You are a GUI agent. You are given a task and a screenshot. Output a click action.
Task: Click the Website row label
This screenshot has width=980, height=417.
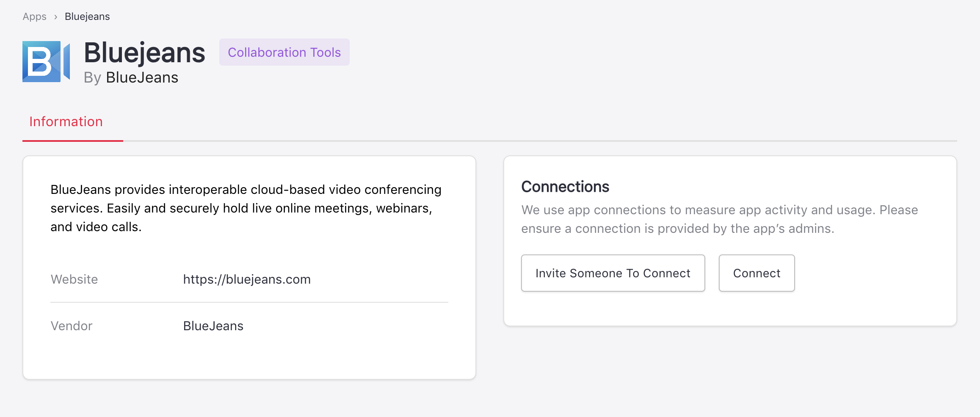[x=74, y=279]
